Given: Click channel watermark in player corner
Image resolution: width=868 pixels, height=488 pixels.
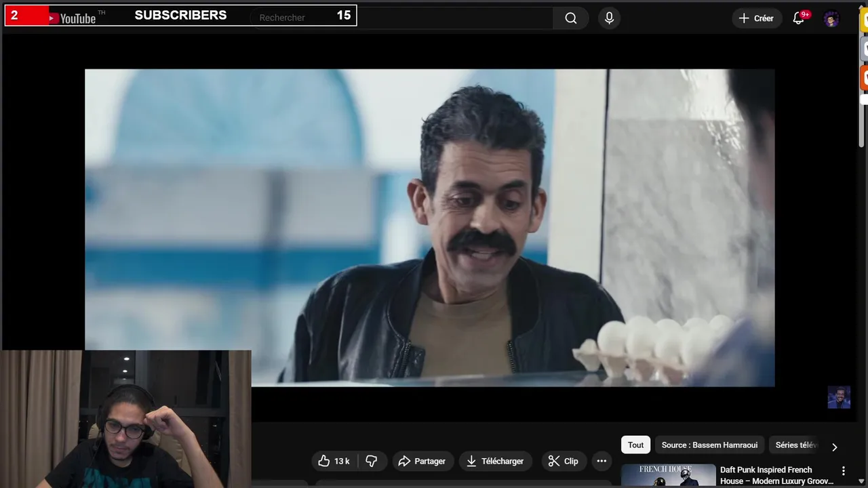Looking at the screenshot, I should 839,397.
